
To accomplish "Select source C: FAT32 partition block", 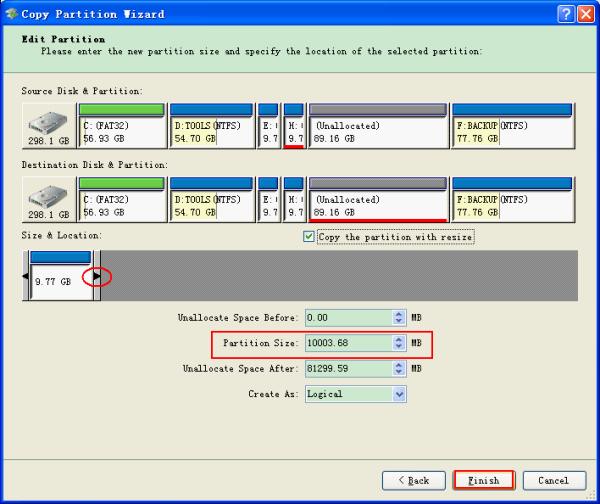I will (121, 126).
